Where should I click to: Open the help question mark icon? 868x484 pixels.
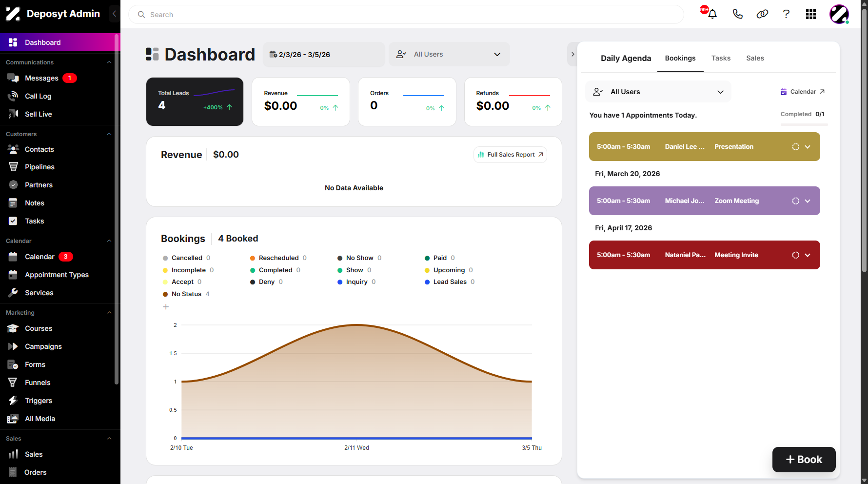coord(786,14)
